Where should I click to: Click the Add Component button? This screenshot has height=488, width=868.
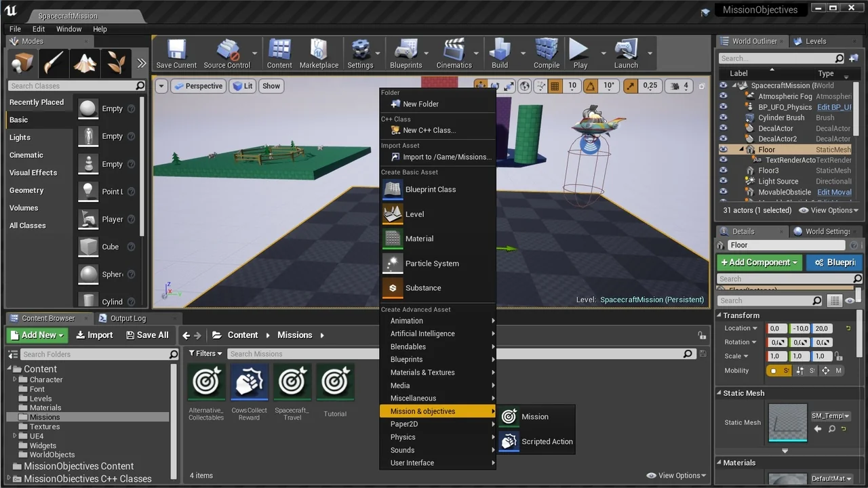tap(759, 262)
